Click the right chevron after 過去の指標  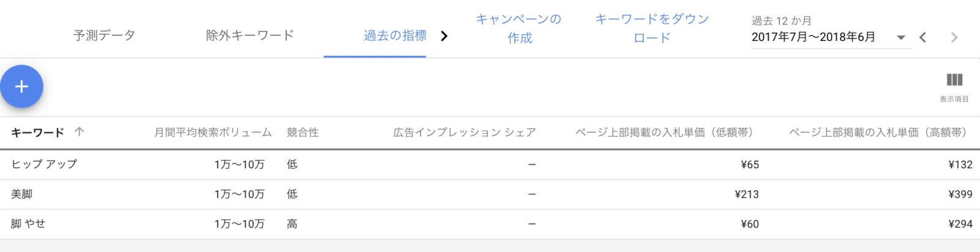[x=444, y=36]
